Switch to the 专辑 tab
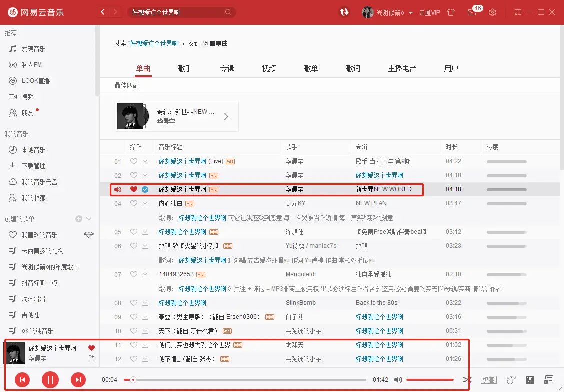The image size is (564, 392). point(227,68)
